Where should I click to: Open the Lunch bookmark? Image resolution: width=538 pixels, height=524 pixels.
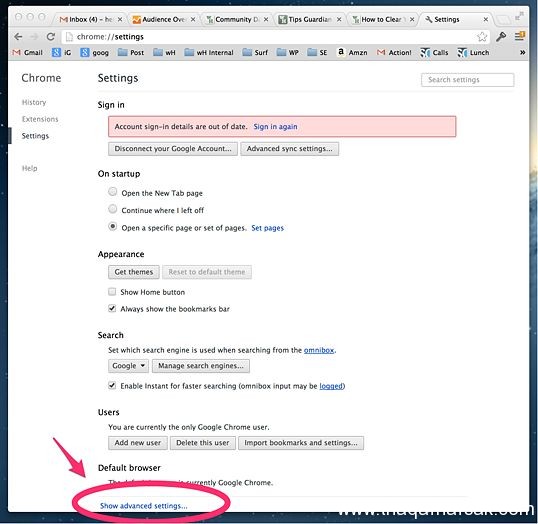[473, 53]
